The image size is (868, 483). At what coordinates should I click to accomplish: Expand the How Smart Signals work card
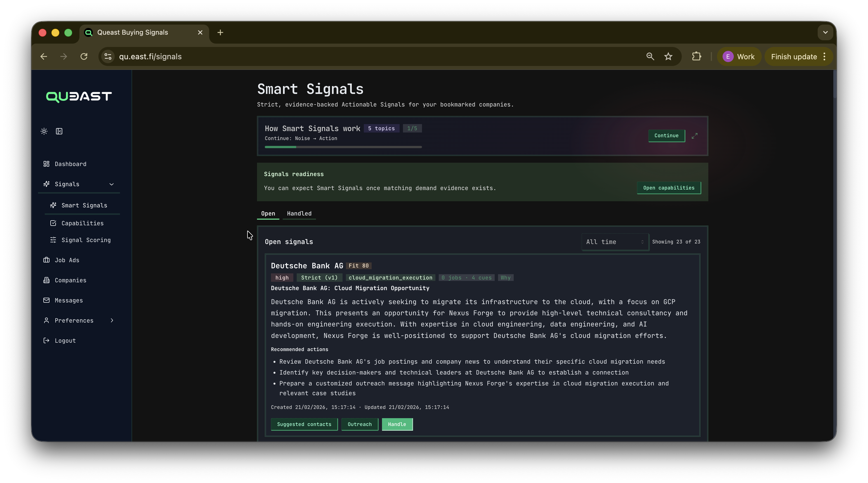coord(694,136)
